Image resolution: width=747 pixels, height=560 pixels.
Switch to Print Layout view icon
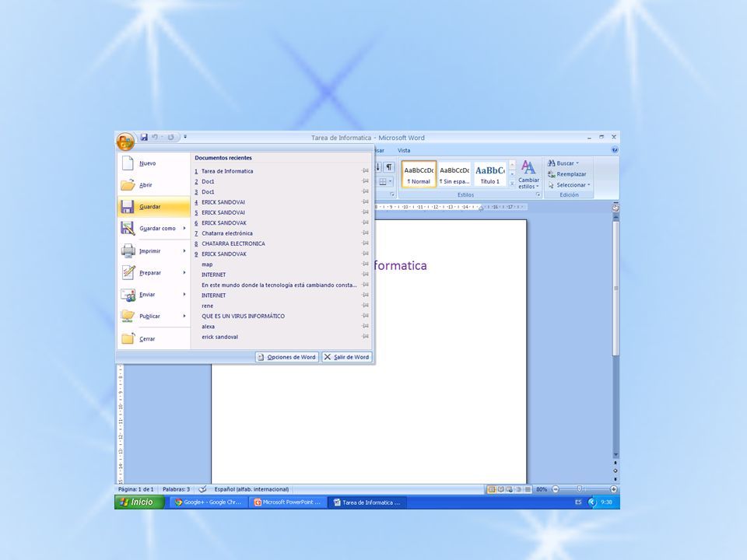[x=491, y=489]
